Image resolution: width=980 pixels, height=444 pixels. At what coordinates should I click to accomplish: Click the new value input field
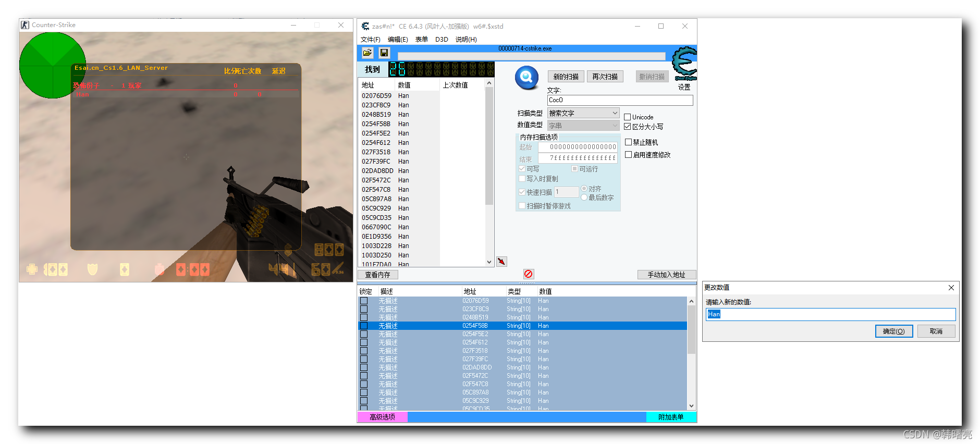point(830,314)
